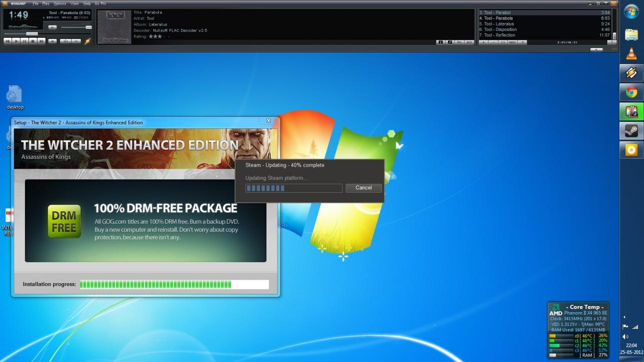Select playlist entry 6. Tool - Disposition
644x362 pixels.
(544, 29)
